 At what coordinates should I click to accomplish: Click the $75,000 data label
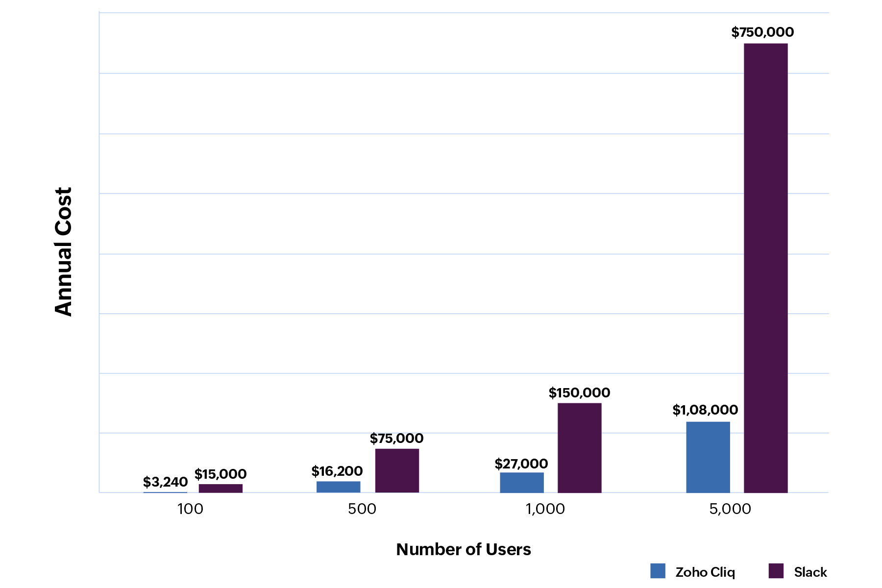tap(396, 439)
